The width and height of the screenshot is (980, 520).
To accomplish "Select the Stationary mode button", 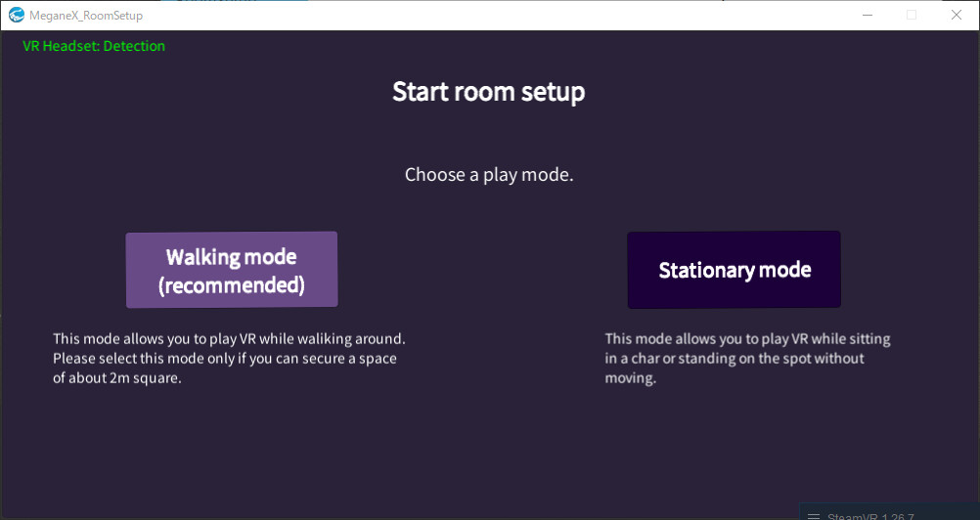I will (x=734, y=270).
